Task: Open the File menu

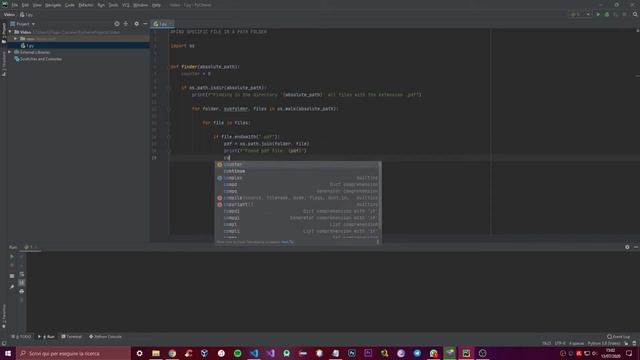Action: click(15, 5)
